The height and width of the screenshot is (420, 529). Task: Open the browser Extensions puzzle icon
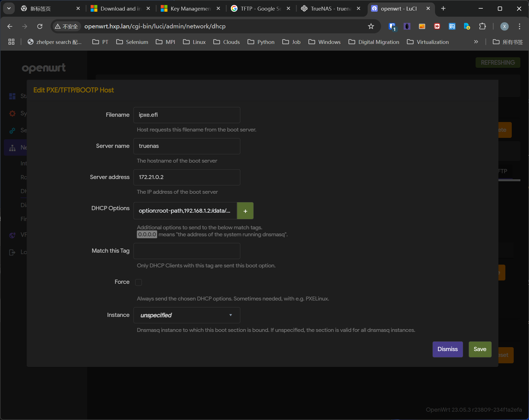pos(482,26)
